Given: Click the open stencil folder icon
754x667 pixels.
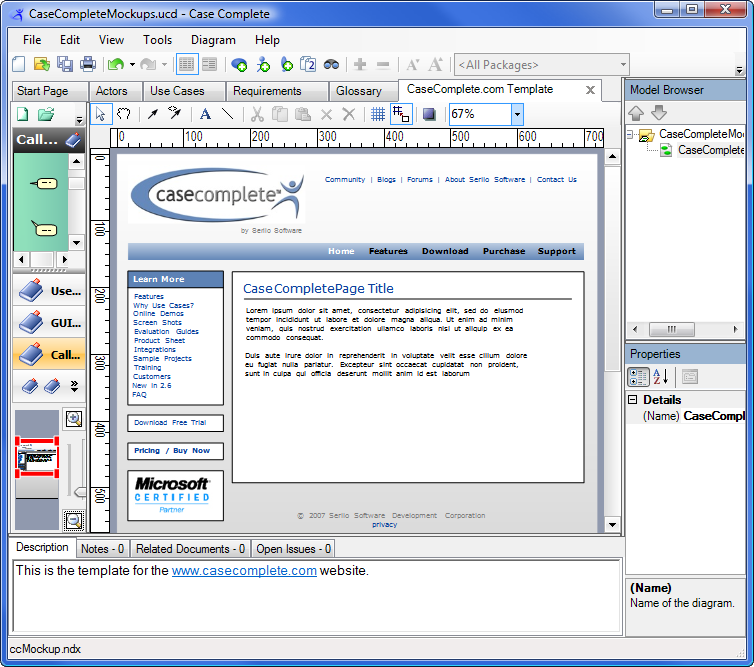Looking at the screenshot, I should [x=46, y=114].
